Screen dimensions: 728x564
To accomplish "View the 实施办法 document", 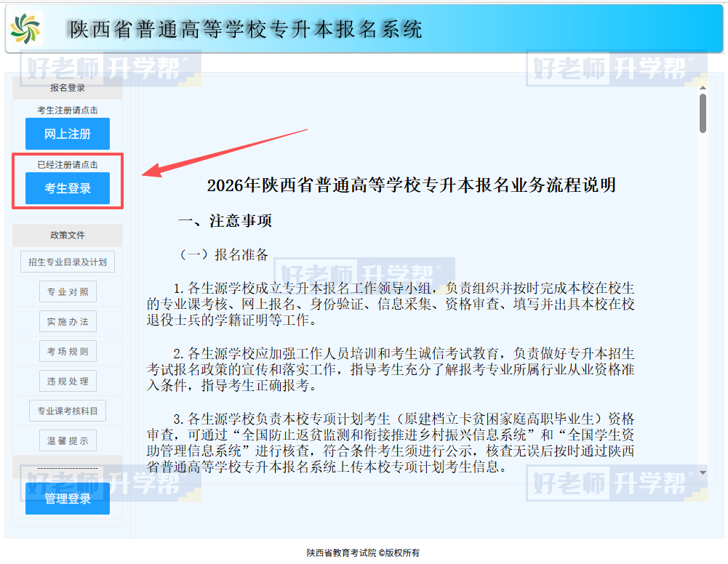I will coord(68,321).
